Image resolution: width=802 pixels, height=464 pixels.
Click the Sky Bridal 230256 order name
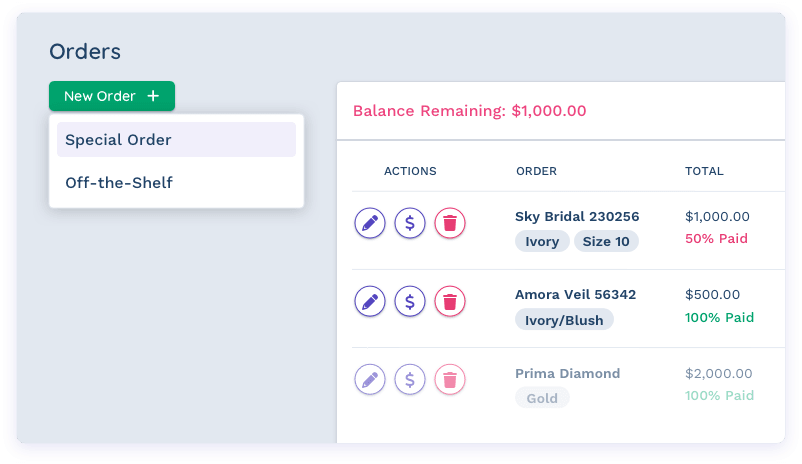tap(577, 216)
